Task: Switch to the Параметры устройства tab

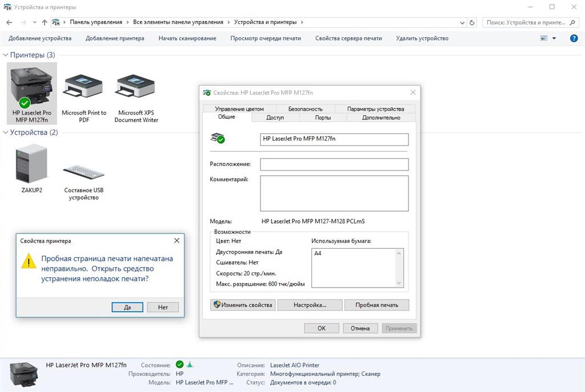Action: pyautogui.click(x=375, y=109)
